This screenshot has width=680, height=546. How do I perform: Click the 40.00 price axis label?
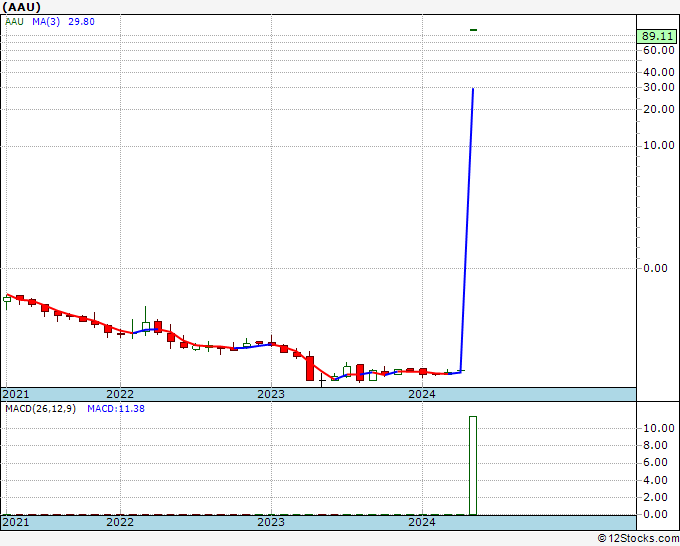click(659, 72)
